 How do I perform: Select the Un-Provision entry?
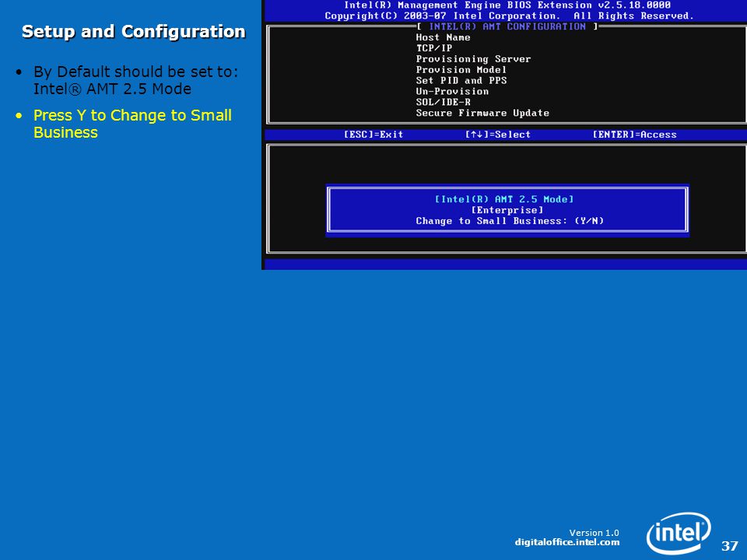[452, 92]
